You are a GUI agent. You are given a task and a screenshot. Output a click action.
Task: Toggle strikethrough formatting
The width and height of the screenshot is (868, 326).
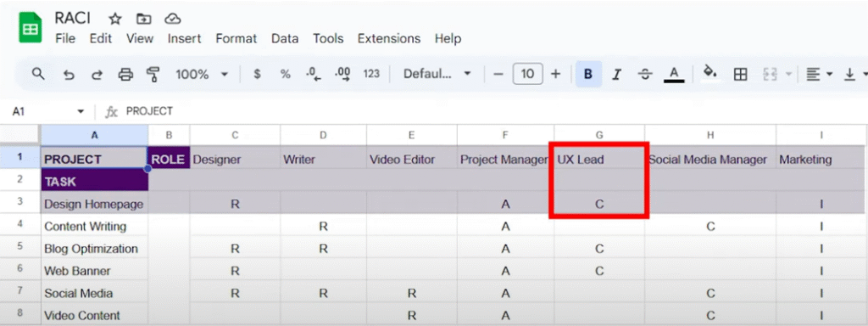(x=645, y=75)
